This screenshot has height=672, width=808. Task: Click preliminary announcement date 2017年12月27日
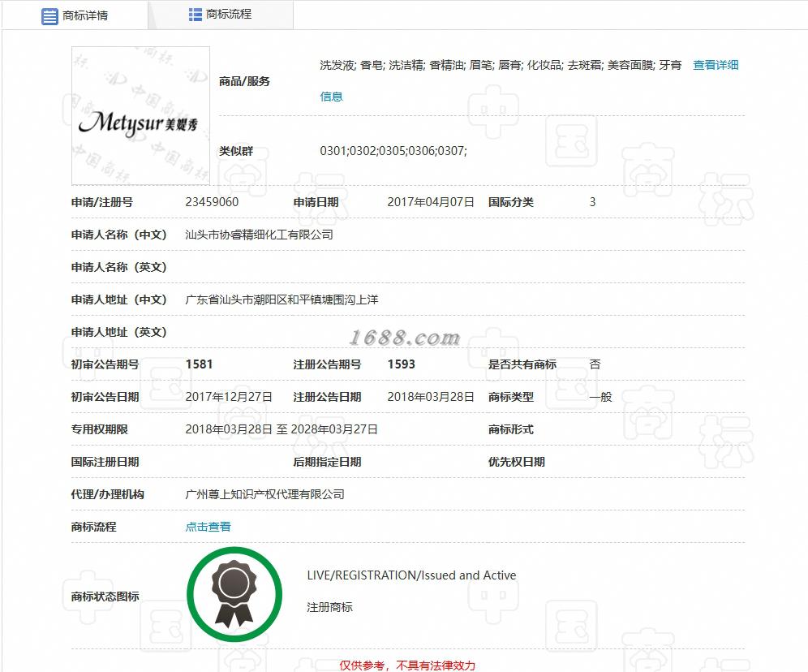click(x=229, y=397)
